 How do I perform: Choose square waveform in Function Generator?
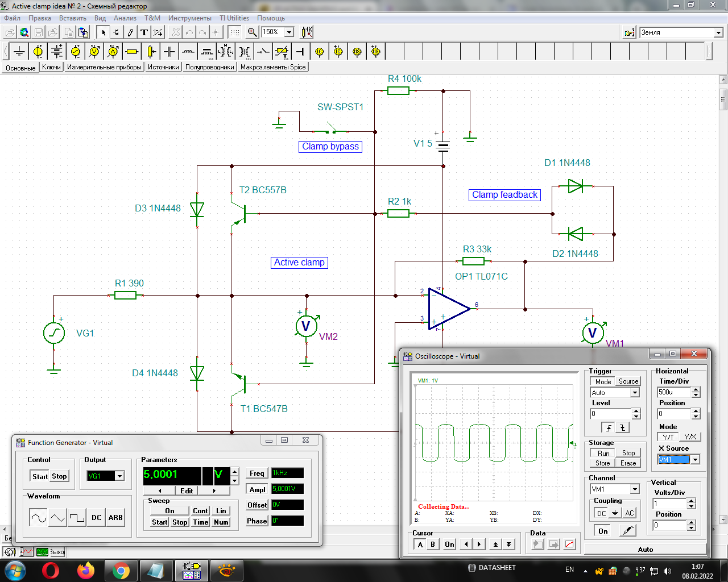[x=76, y=518]
